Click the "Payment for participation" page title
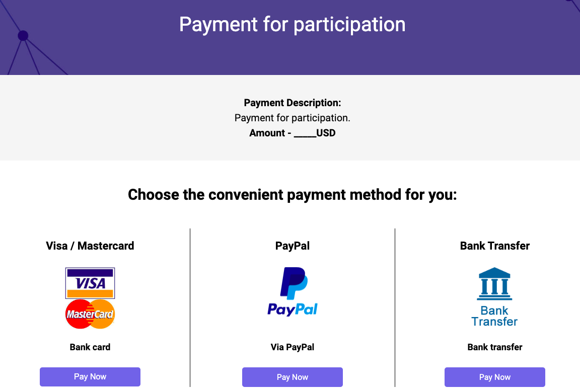 click(x=293, y=25)
